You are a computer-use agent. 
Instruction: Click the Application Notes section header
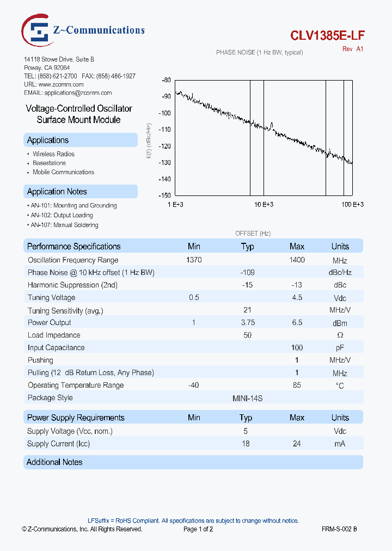coord(57,192)
